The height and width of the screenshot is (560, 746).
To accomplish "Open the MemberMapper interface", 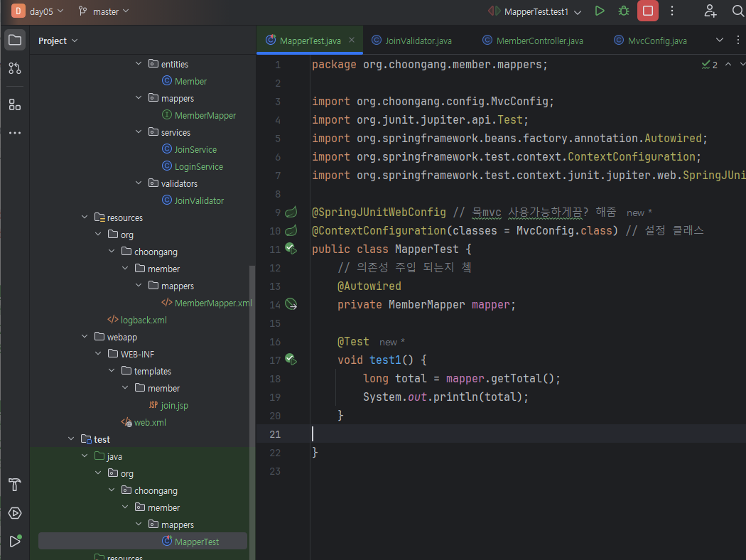I will [199, 115].
